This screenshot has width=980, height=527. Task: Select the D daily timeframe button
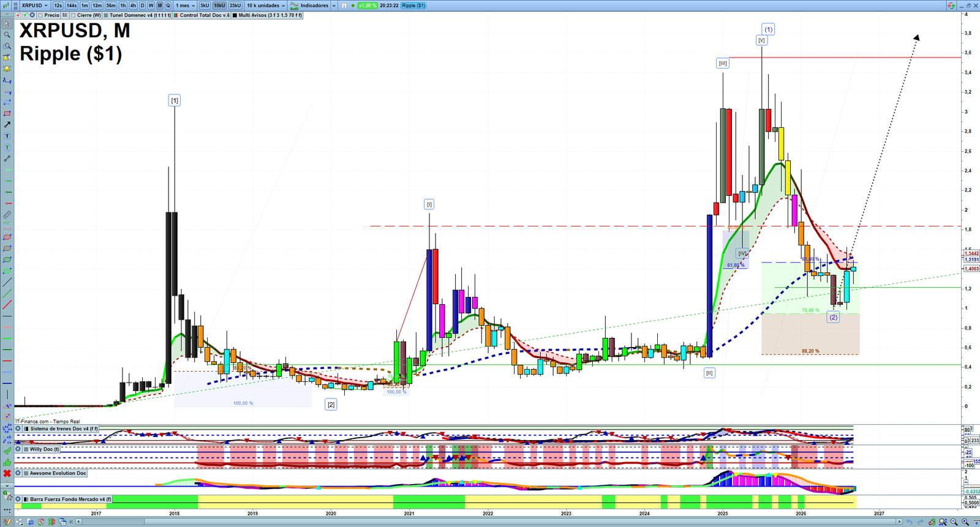tap(142, 6)
